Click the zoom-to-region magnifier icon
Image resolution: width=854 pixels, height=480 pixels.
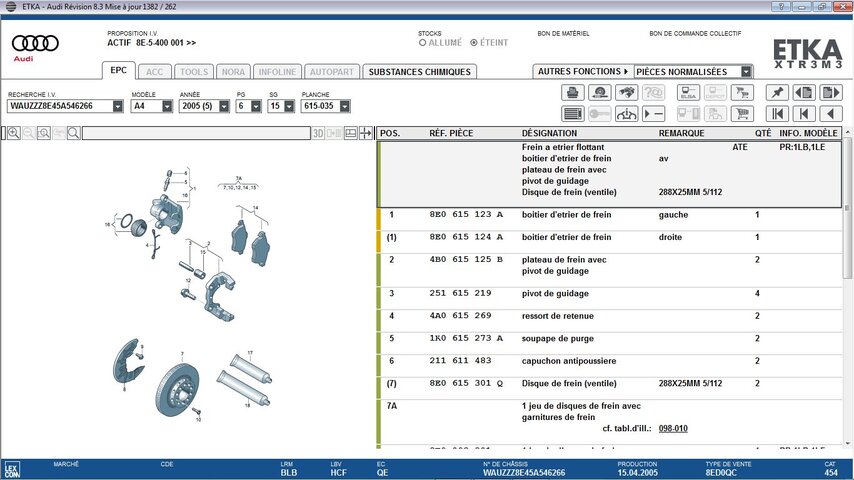click(x=44, y=133)
